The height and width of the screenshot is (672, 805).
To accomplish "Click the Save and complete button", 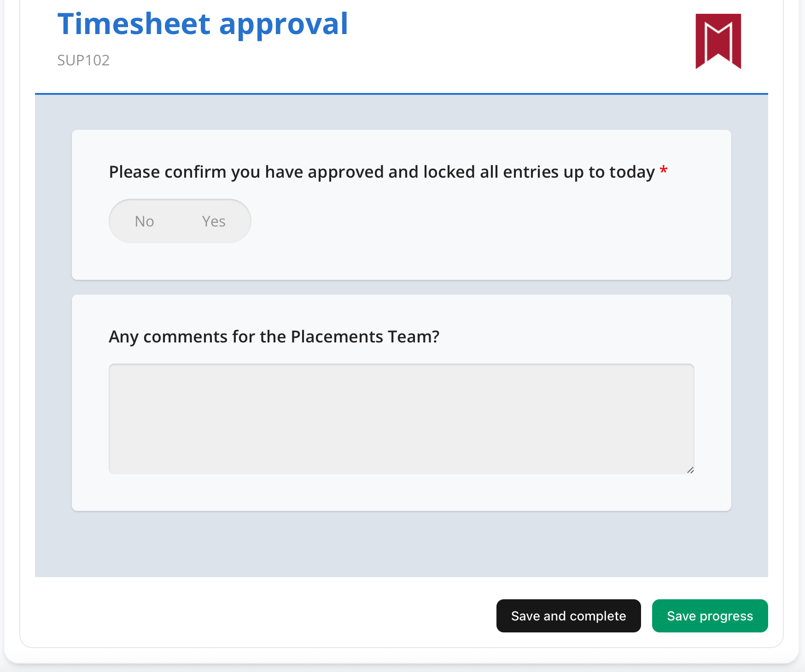I will point(568,616).
